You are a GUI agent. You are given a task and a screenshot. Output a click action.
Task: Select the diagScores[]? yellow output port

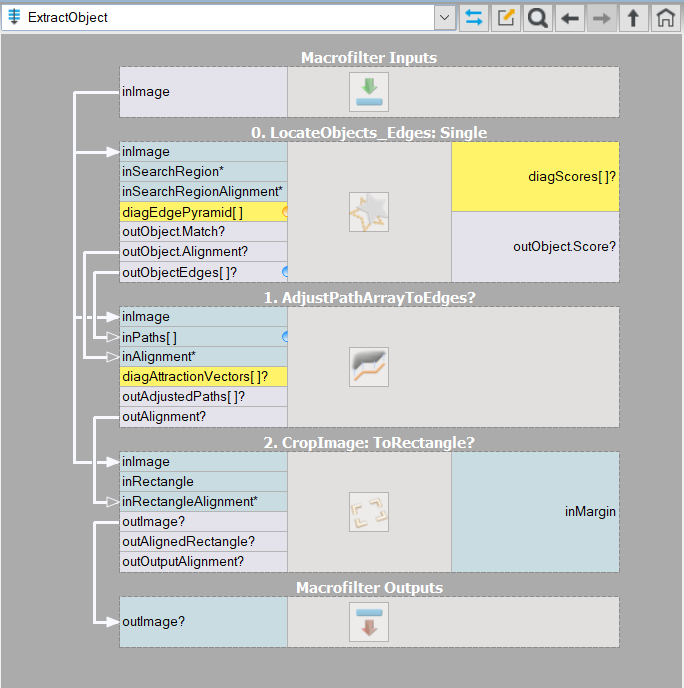click(535, 177)
